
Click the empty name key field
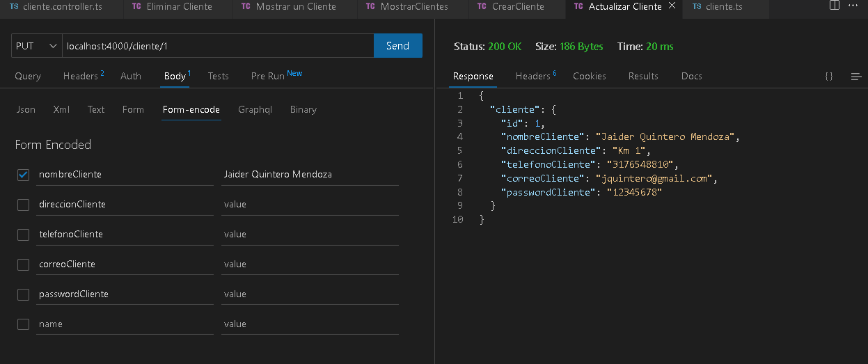(x=125, y=324)
